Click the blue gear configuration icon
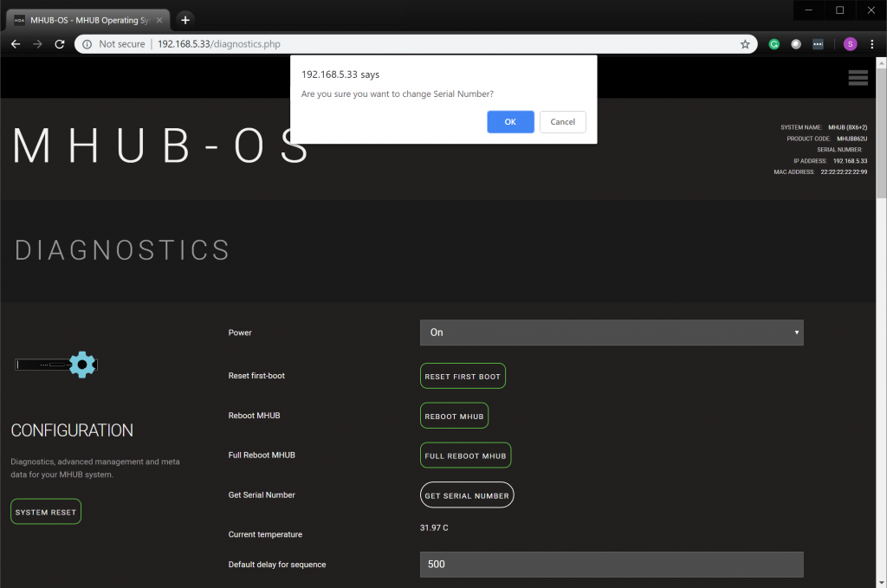This screenshot has width=887, height=588. click(x=82, y=365)
